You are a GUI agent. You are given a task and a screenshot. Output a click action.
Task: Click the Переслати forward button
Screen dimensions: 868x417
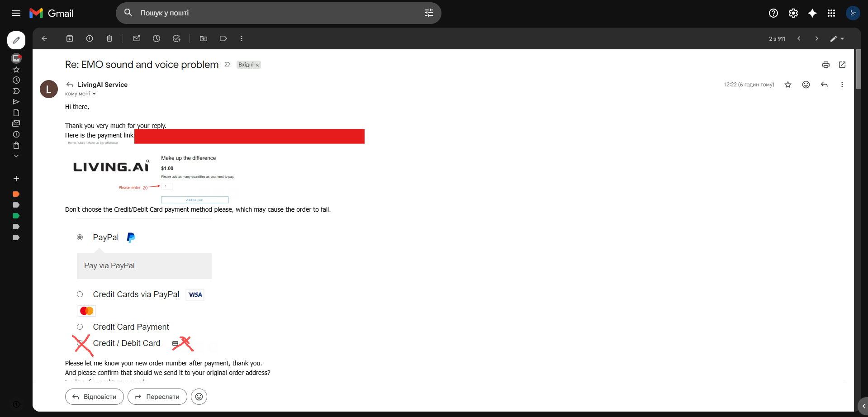point(157,397)
